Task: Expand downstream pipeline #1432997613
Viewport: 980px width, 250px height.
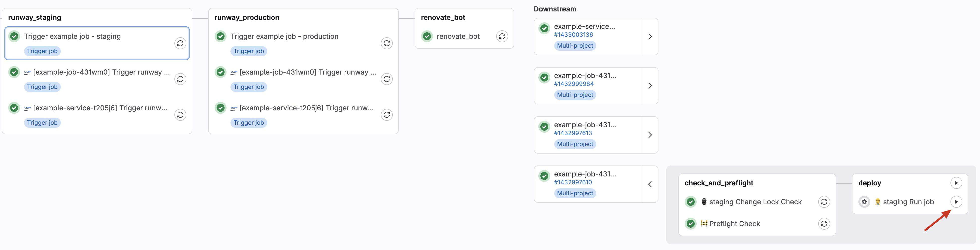Action: point(650,135)
